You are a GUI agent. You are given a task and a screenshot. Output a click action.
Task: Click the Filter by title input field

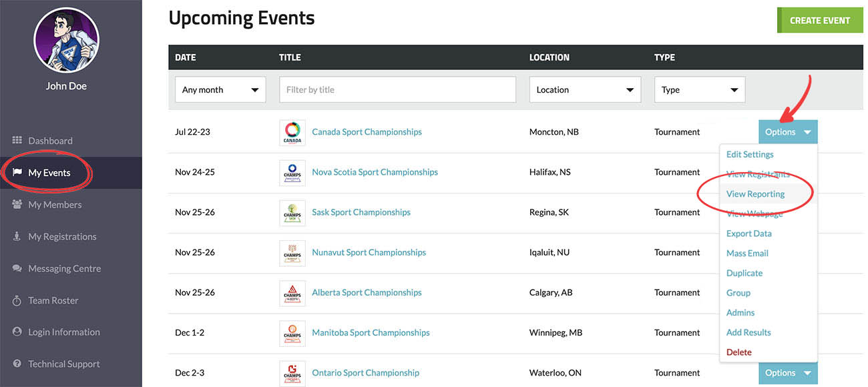[x=397, y=90]
